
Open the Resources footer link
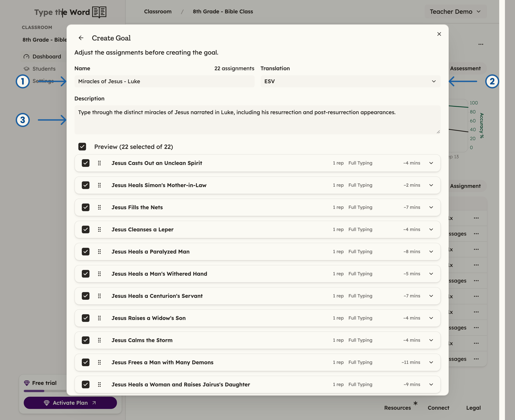click(397, 408)
